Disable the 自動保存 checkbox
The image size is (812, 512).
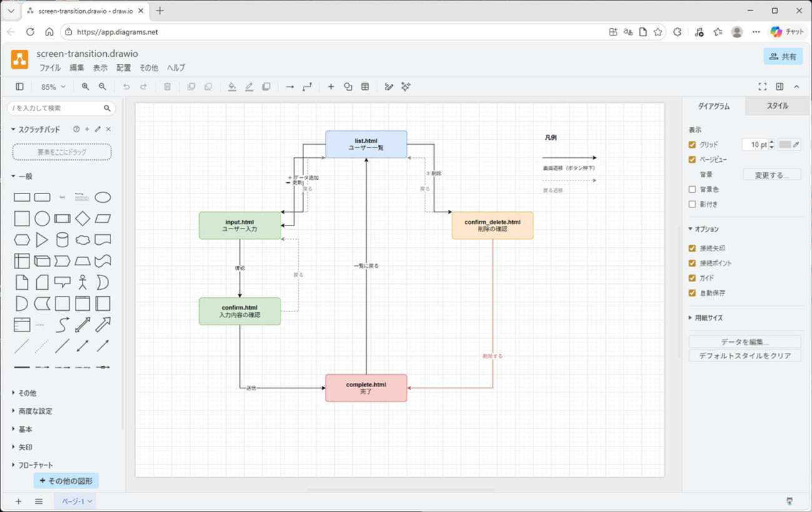coord(692,293)
